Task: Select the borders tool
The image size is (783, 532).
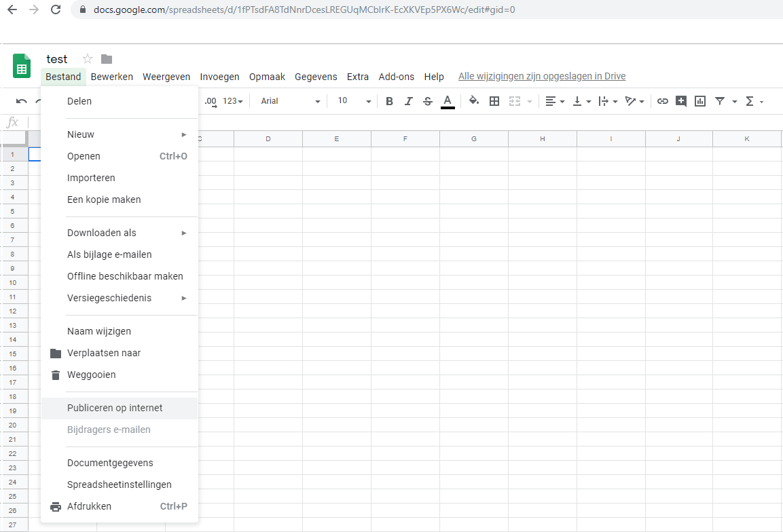Action: coord(494,100)
